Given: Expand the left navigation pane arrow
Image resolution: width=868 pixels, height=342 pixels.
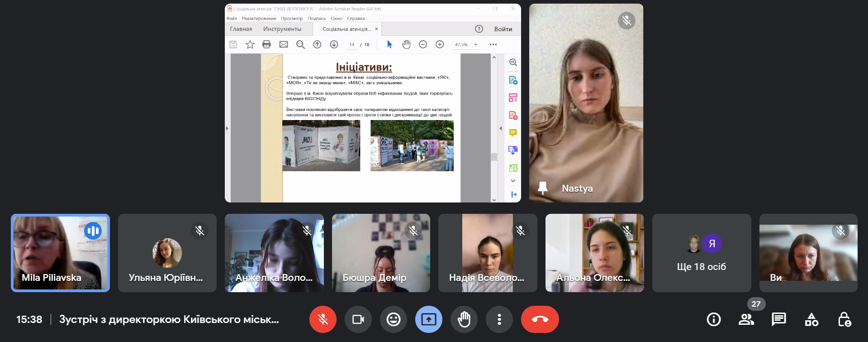Looking at the screenshot, I should pyautogui.click(x=227, y=128).
